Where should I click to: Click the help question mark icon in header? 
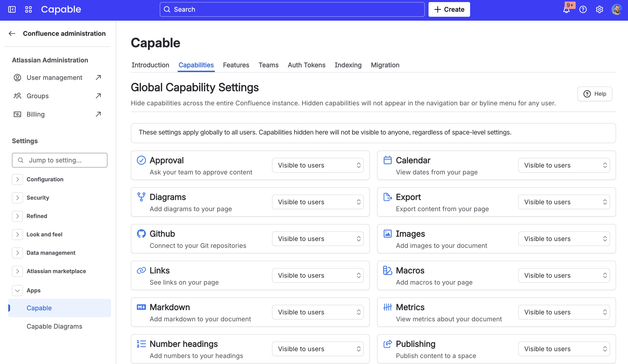(x=583, y=9)
